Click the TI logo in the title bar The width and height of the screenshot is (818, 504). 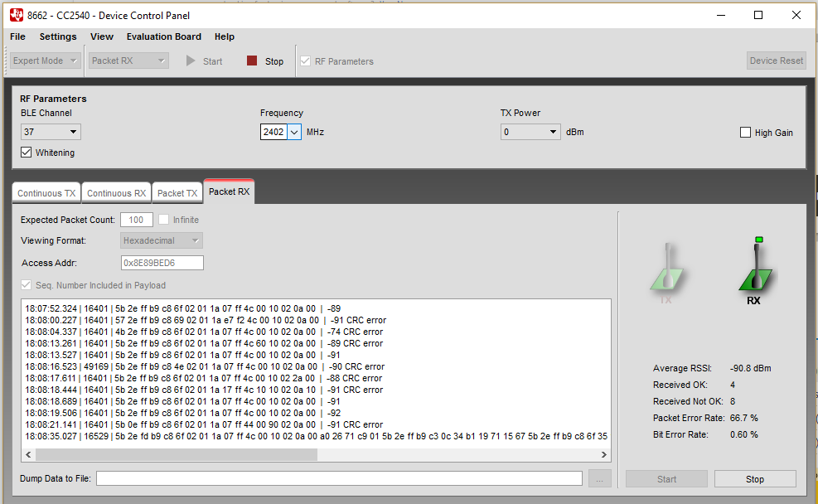(17, 15)
